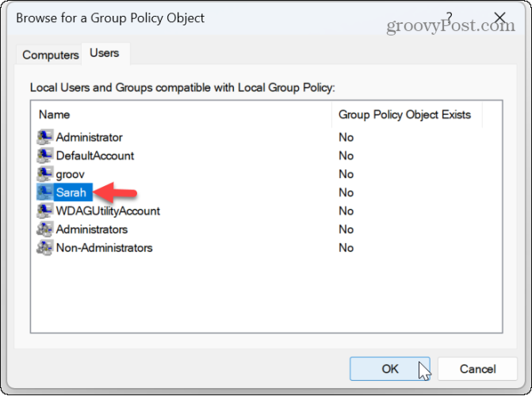Select the Users tab
The height and width of the screenshot is (396, 532).
[105, 53]
